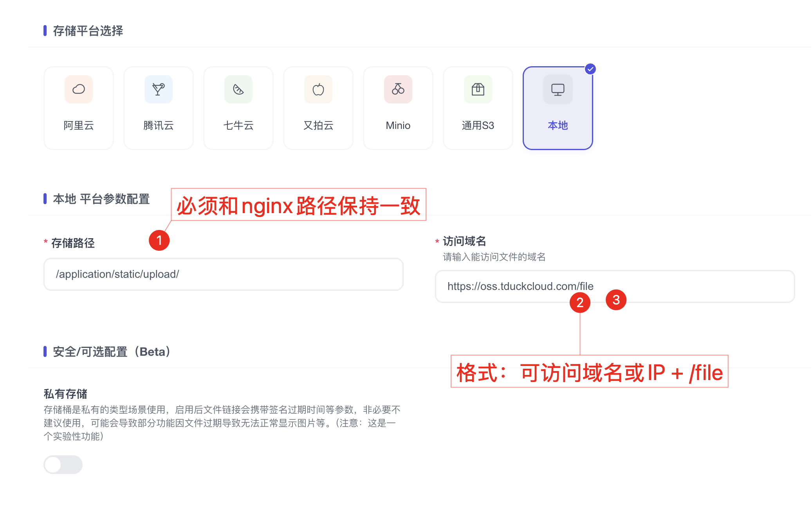Click the blue checkmark badge on 本地 card
The width and height of the screenshot is (812, 507).
[x=590, y=69]
